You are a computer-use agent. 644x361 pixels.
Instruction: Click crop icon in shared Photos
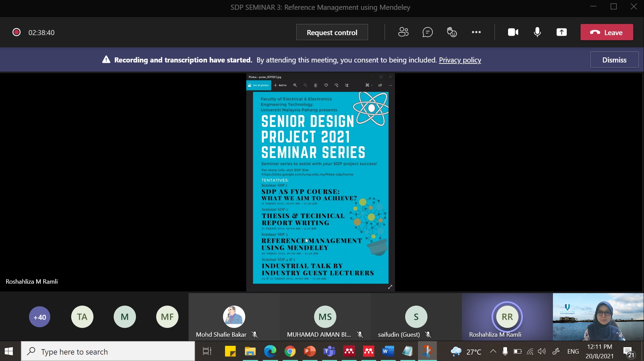tap(347, 85)
